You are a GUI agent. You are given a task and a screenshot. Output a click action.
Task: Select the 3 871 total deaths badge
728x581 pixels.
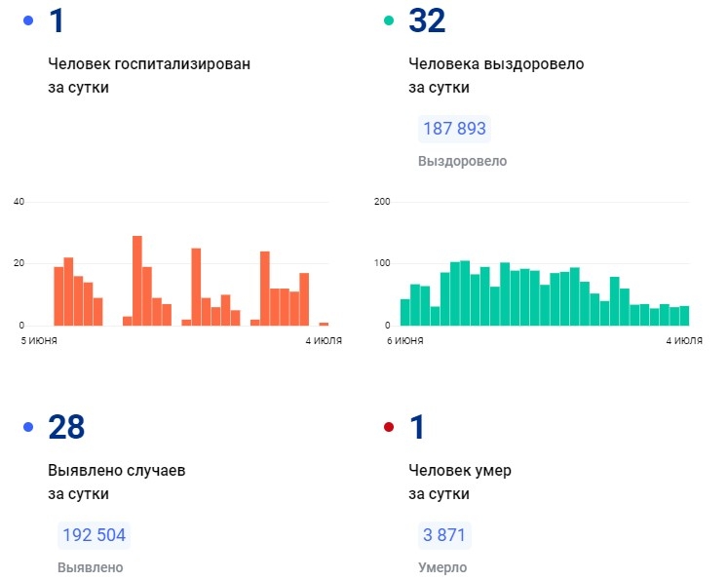443,535
